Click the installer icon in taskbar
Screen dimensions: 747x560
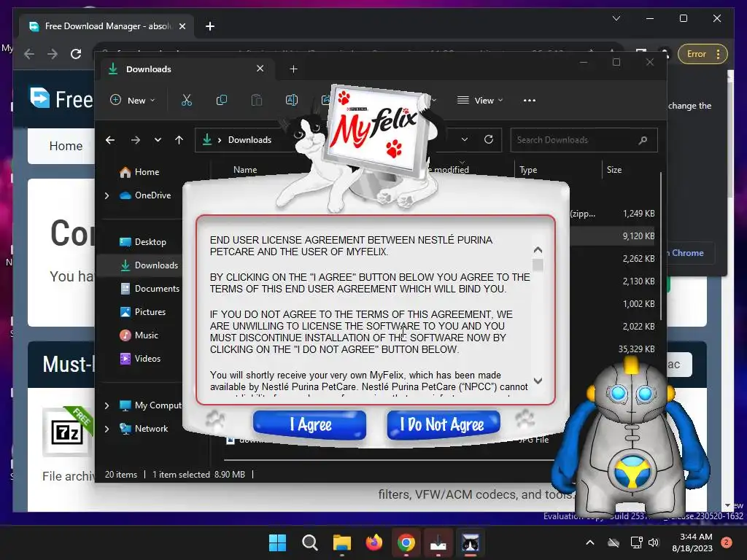(x=438, y=542)
